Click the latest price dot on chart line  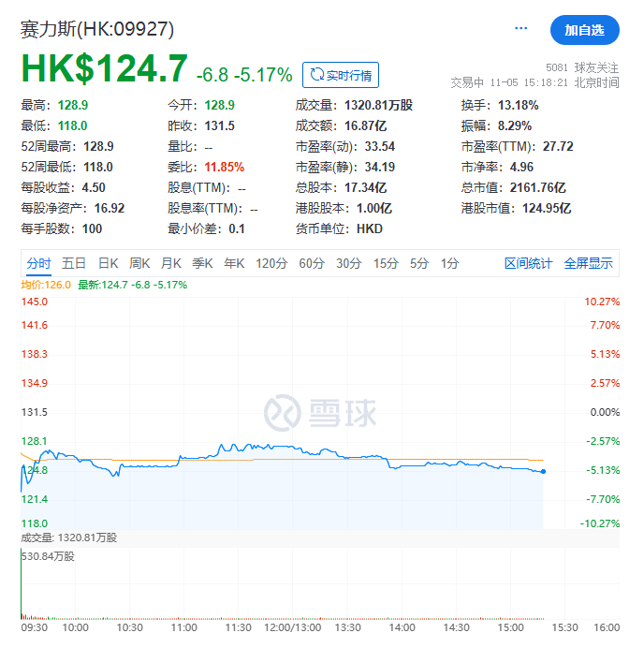click(543, 471)
